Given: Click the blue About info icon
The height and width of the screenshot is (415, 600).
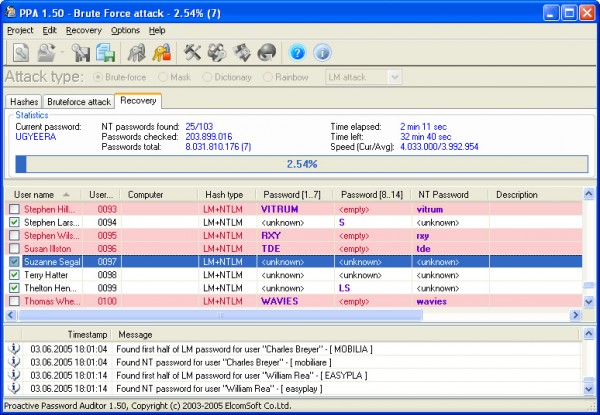Looking at the screenshot, I should (x=322, y=52).
